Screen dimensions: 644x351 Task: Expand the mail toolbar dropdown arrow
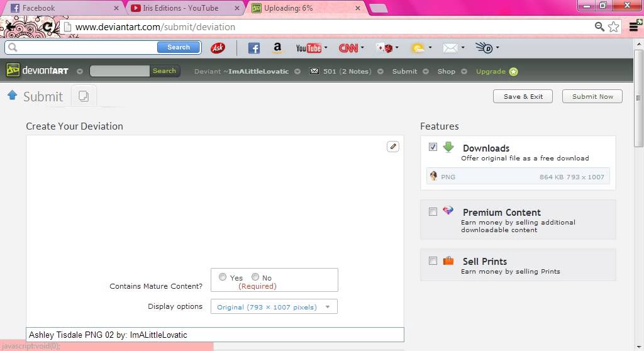(463, 48)
